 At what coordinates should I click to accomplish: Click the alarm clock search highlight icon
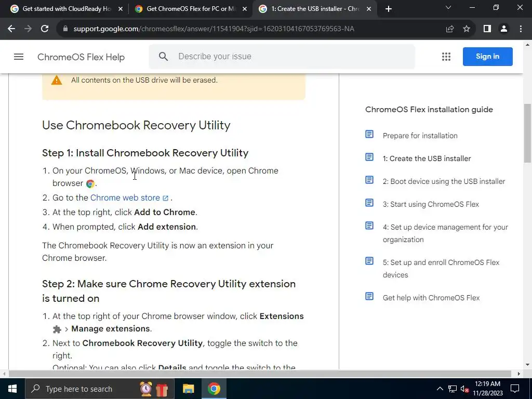click(146, 389)
